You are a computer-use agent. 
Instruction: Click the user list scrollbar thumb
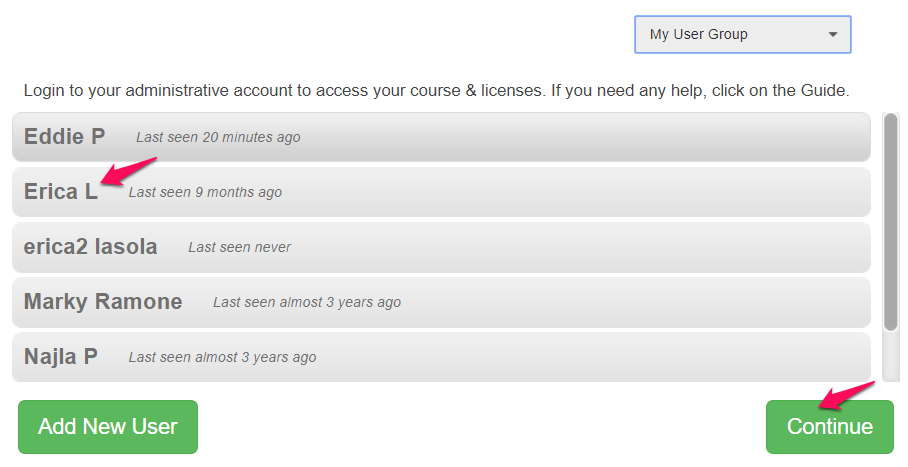890,220
